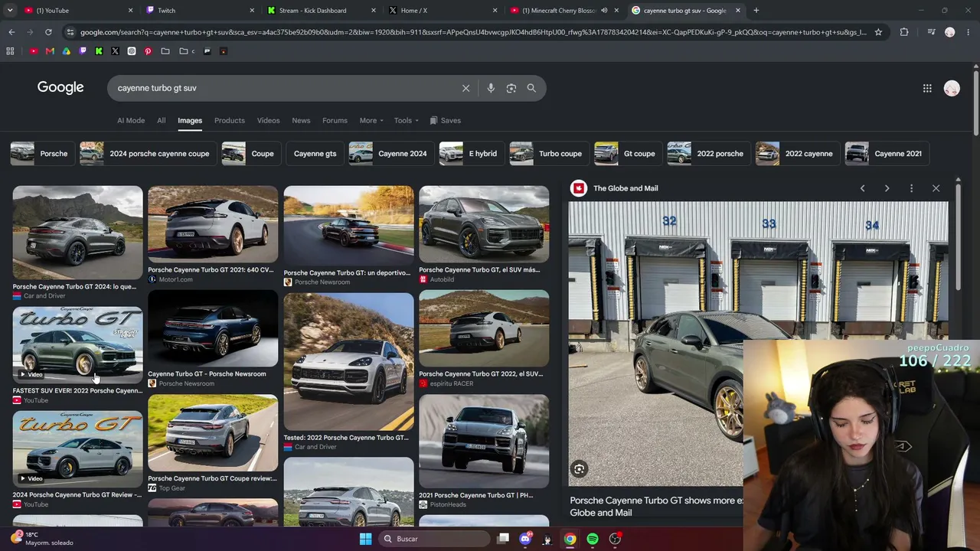The height and width of the screenshot is (551, 980).
Task: Open the Google Drive bookmark
Action: pyautogui.click(x=67, y=51)
